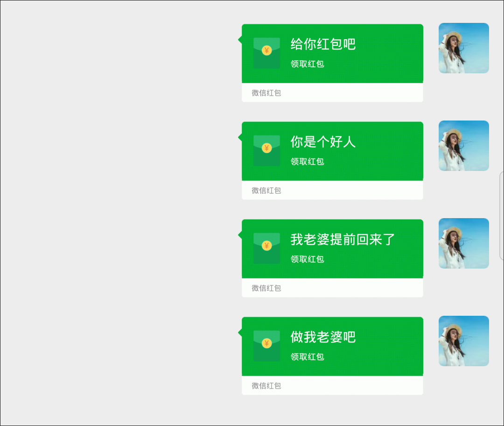Screen dimensions: 504x426
Task: Click the envelope icon in 你是个好人 message
Action: [x=266, y=150]
